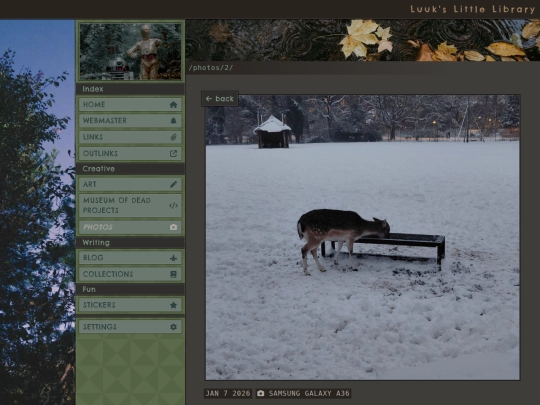540x405 pixels.
Task: Click the star icon beside Stickers
Action: (x=173, y=305)
